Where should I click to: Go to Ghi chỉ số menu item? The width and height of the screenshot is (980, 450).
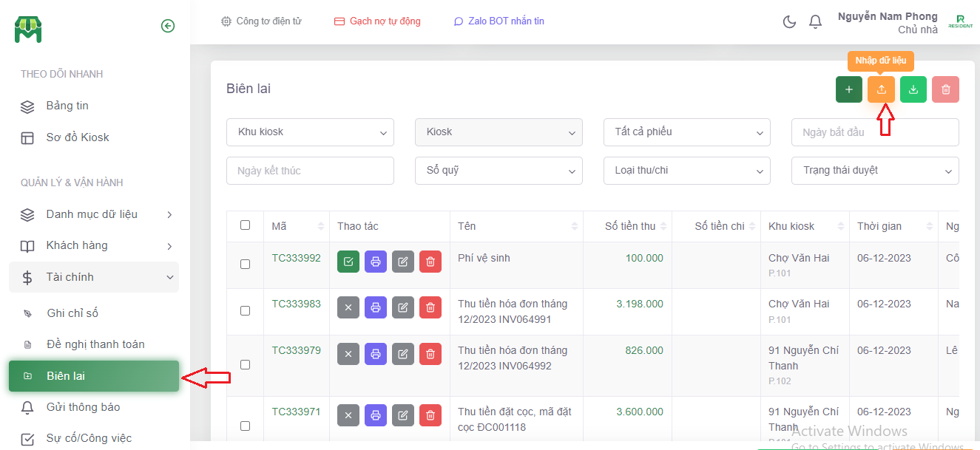pos(72,313)
